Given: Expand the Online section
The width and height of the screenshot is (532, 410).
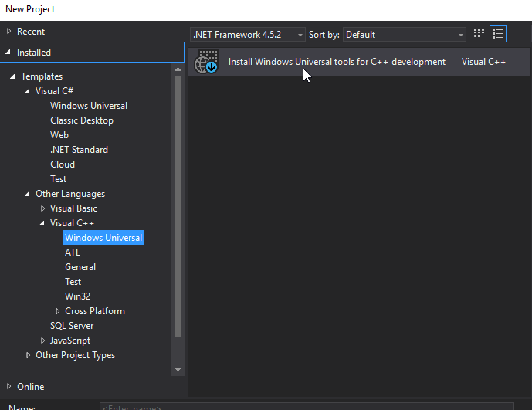Looking at the screenshot, I should (x=8, y=386).
